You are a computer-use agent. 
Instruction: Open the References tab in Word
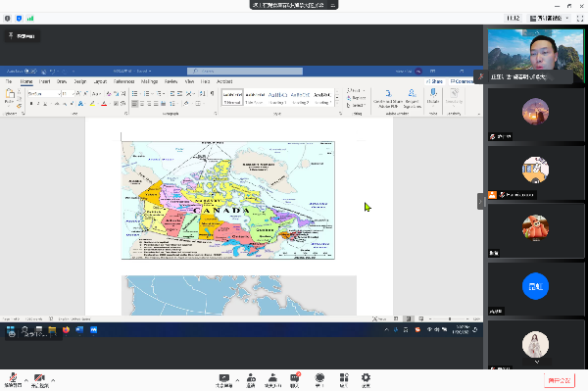coord(123,81)
